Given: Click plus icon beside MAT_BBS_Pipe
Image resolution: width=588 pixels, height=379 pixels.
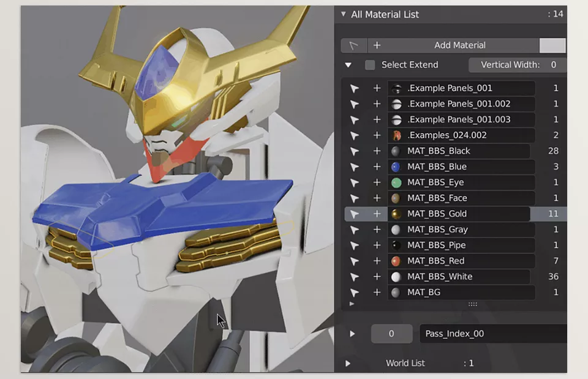Looking at the screenshot, I should click(x=377, y=246).
